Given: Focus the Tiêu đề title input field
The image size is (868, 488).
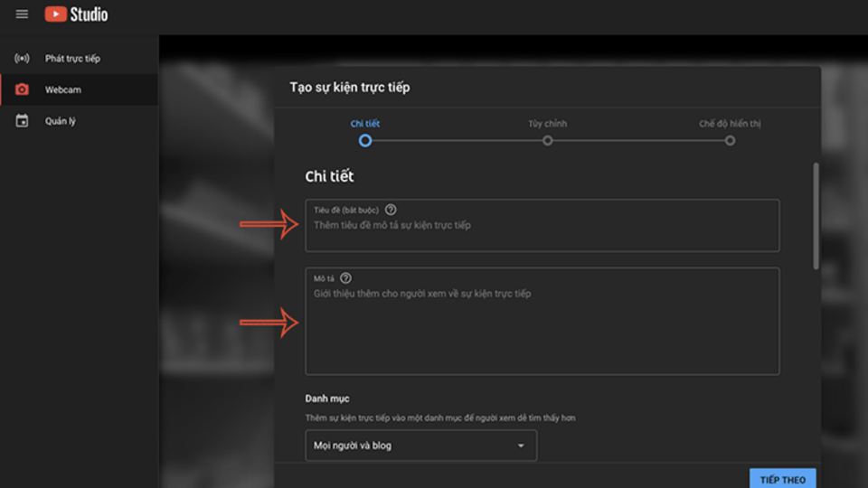Looking at the screenshot, I should pos(542,226).
